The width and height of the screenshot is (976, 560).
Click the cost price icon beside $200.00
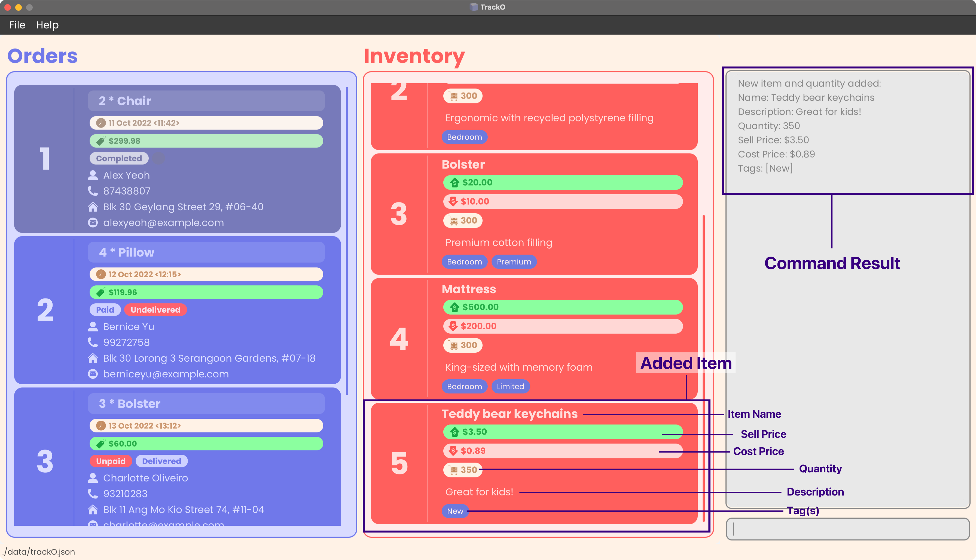[453, 326]
